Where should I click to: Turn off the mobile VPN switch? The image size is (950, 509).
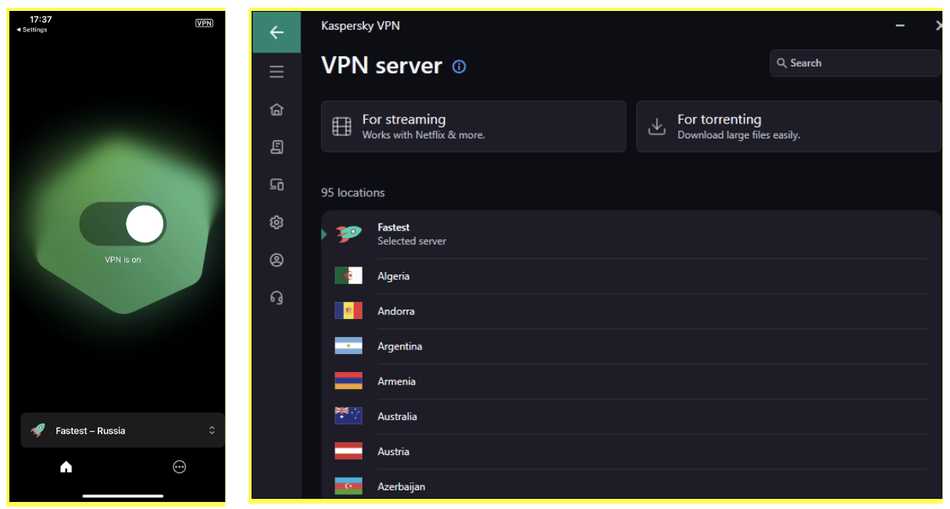pyautogui.click(x=123, y=224)
